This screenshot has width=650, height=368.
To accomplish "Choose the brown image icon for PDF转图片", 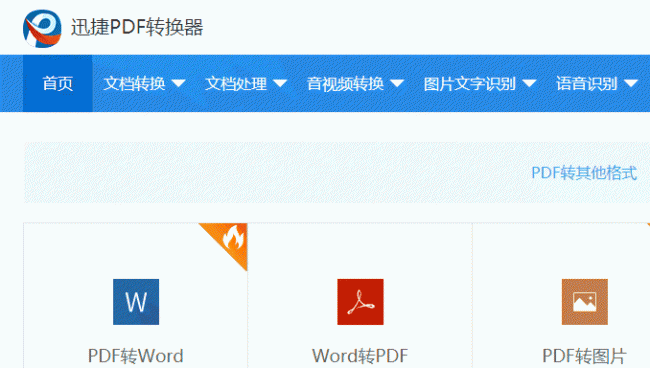I will 585,302.
